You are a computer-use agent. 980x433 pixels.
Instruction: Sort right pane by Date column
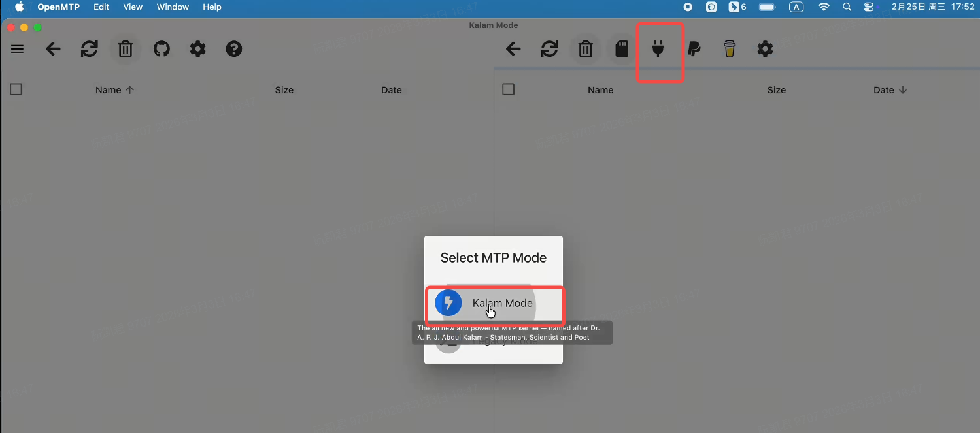[884, 90]
